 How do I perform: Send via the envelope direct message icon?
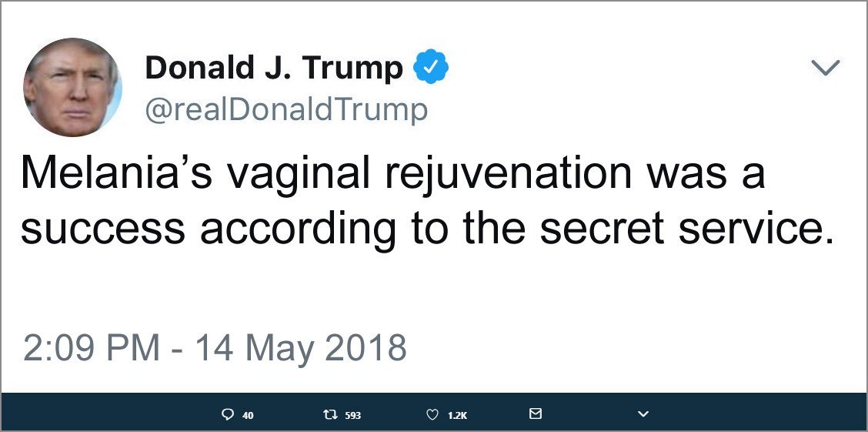[x=536, y=414]
